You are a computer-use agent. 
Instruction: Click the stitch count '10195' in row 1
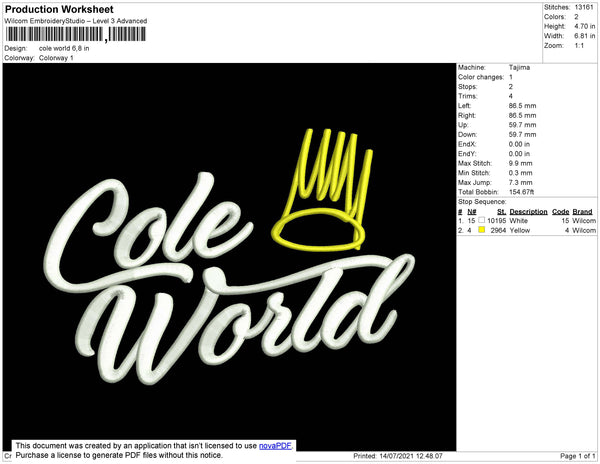tap(496, 221)
